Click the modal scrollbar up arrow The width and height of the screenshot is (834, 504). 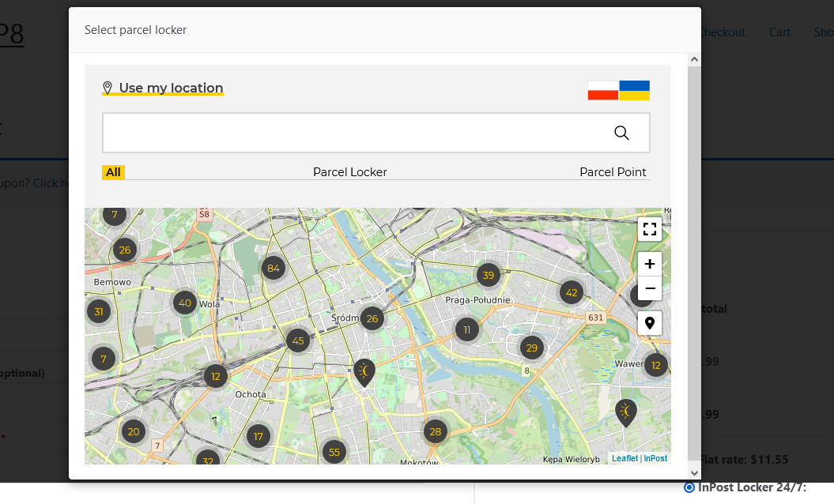pyautogui.click(x=694, y=59)
